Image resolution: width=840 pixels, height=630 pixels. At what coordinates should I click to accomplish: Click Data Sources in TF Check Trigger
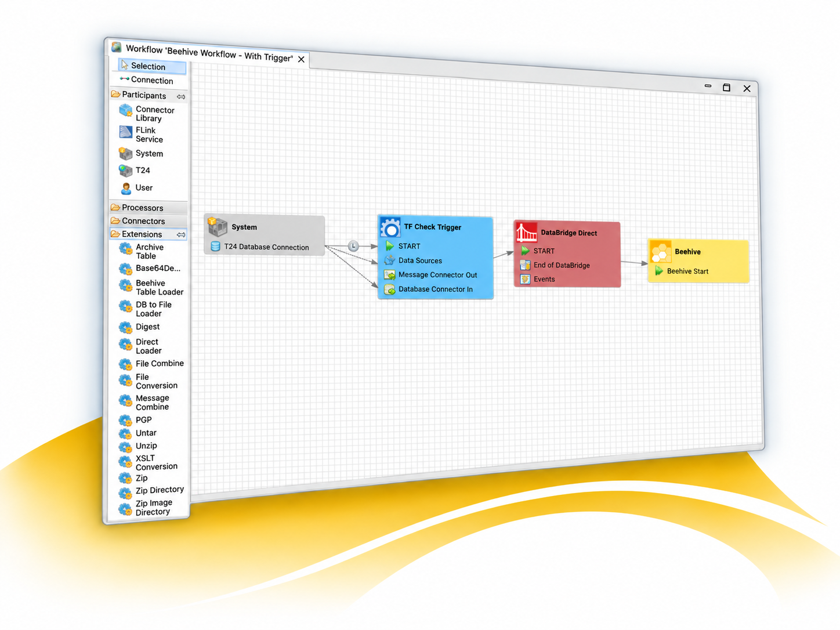click(x=413, y=260)
